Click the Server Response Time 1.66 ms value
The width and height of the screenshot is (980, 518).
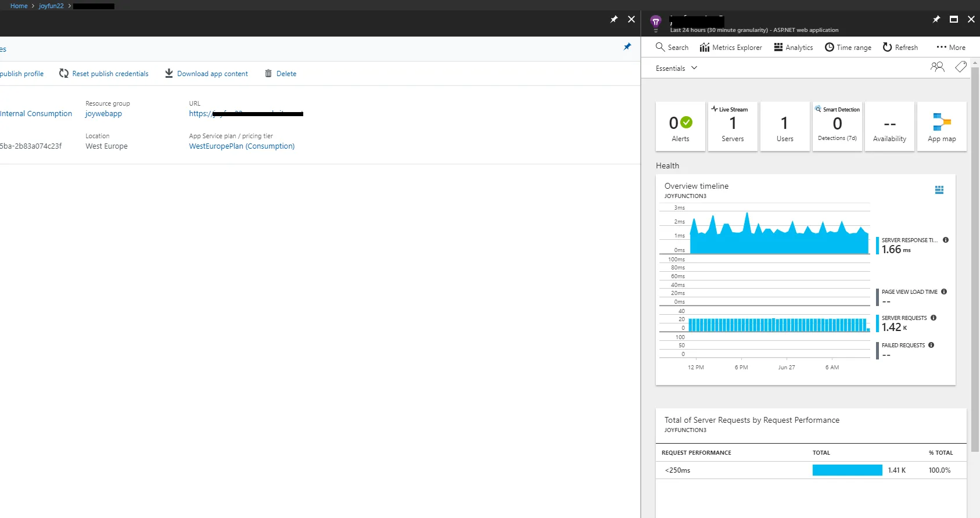(x=896, y=250)
